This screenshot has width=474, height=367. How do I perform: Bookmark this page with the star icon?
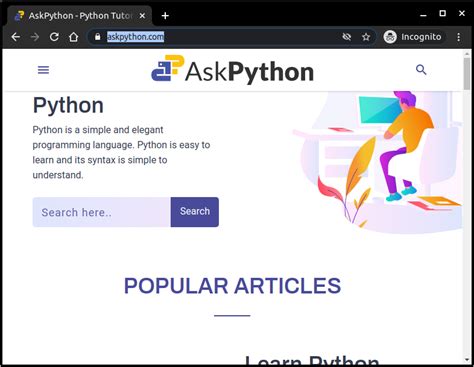click(x=366, y=37)
